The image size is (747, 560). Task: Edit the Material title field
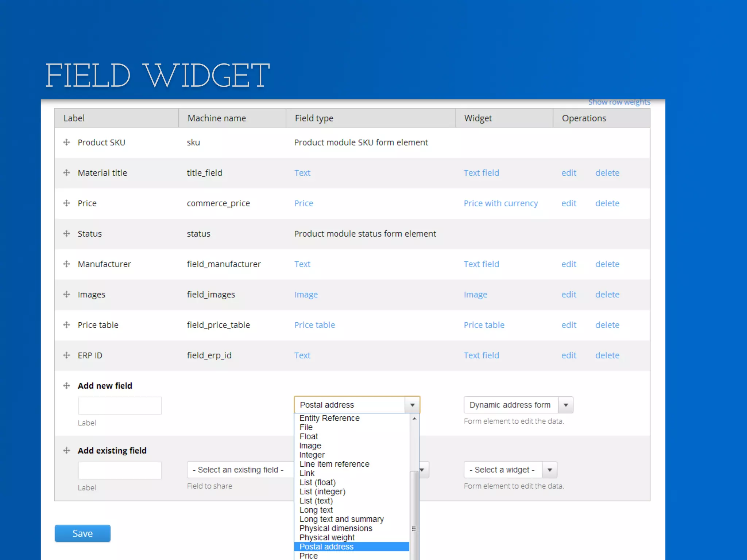[569, 173]
